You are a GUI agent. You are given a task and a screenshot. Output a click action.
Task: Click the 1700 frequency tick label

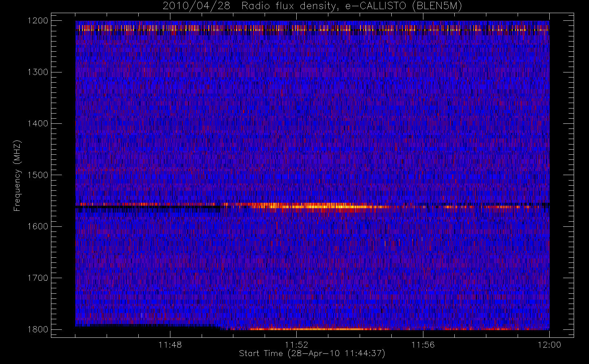[x=38, y=278]
